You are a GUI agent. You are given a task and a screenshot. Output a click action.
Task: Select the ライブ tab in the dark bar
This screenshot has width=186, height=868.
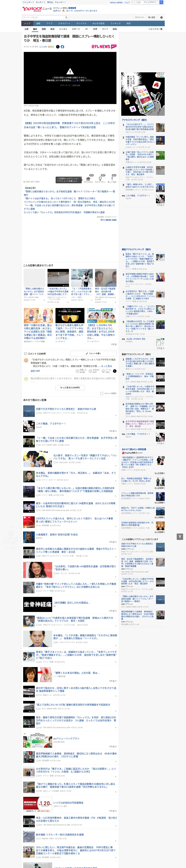49,24
